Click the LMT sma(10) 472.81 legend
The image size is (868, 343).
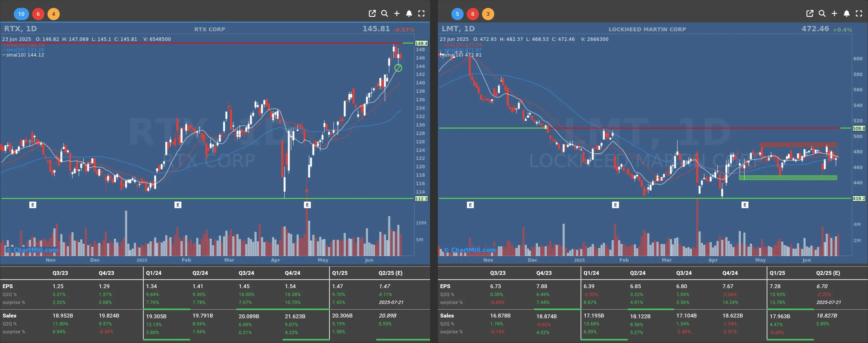coord(461,55)
